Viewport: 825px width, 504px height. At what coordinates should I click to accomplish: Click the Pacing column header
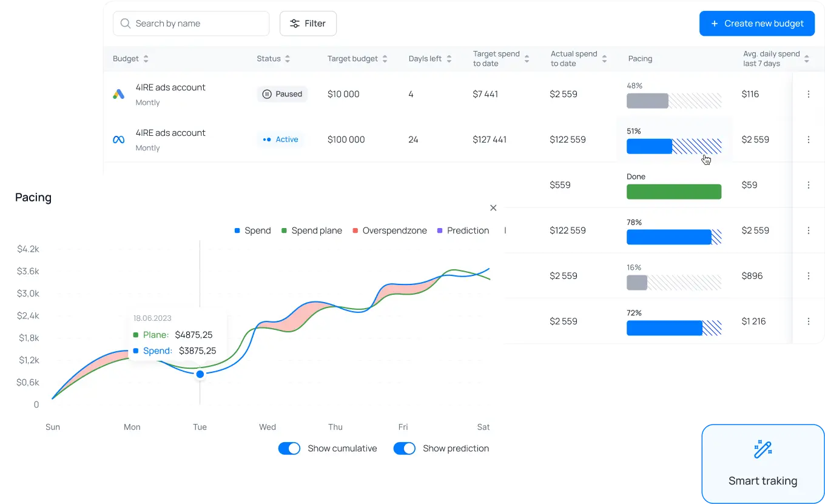tap(640, 59)
